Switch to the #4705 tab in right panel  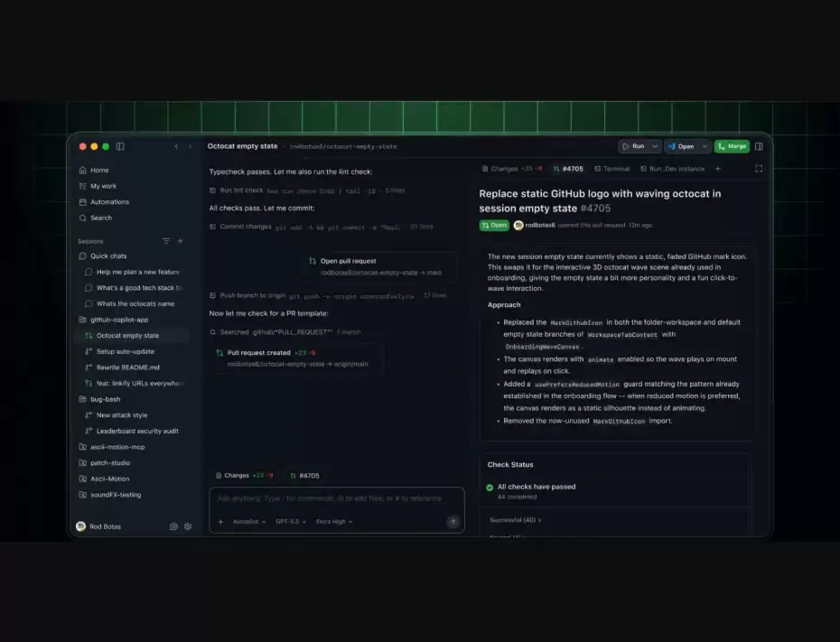(568, 169)
